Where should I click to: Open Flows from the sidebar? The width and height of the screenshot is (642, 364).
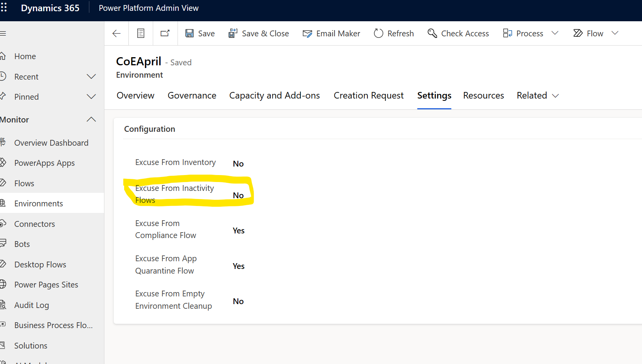point(24,183)
